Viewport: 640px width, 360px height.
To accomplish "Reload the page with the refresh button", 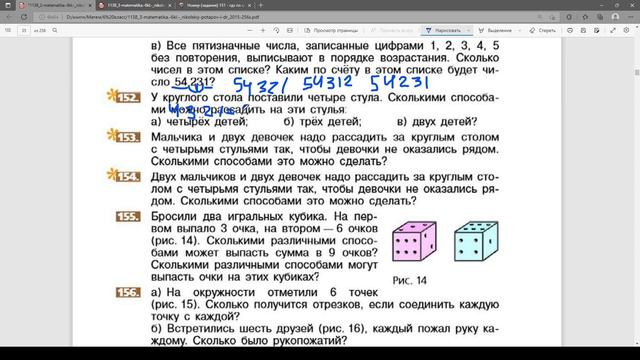I will point(24,17).
